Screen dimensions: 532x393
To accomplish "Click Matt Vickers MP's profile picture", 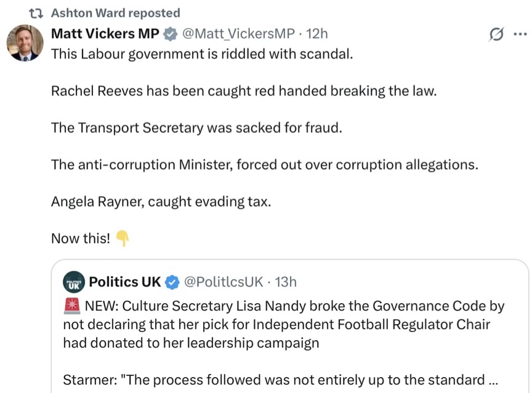I will point(25,44).
